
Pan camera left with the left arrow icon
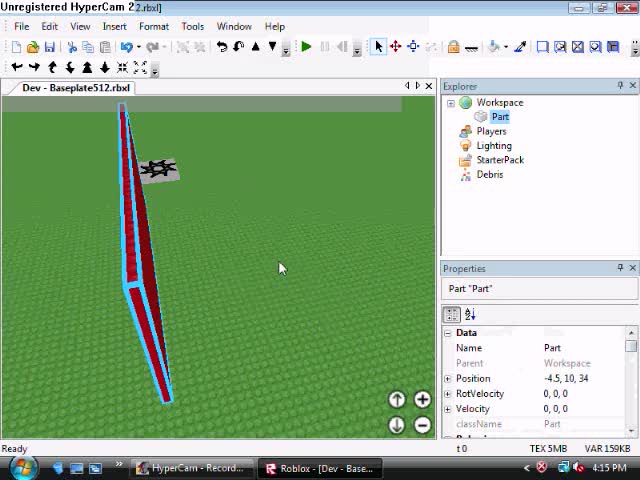[17, 67]
